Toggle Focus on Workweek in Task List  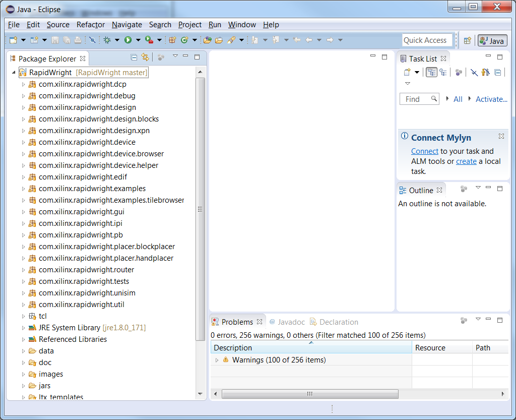point(459,72)
